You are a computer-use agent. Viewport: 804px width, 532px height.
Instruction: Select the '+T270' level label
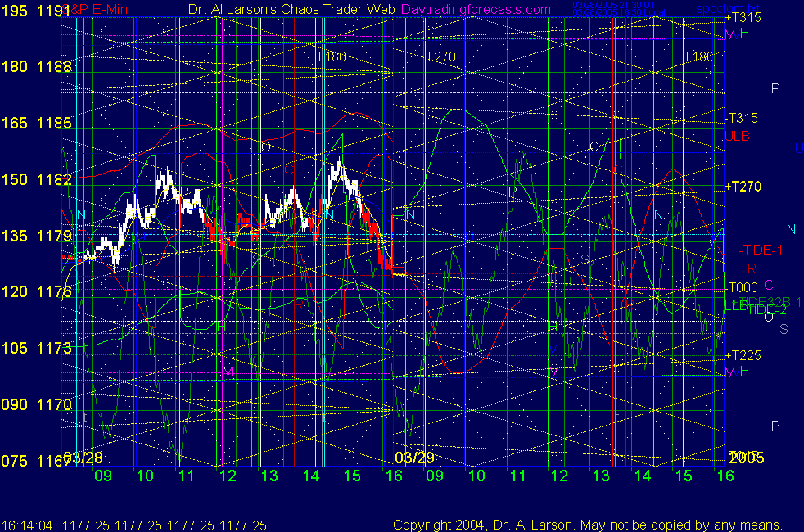tap(743, 187)
